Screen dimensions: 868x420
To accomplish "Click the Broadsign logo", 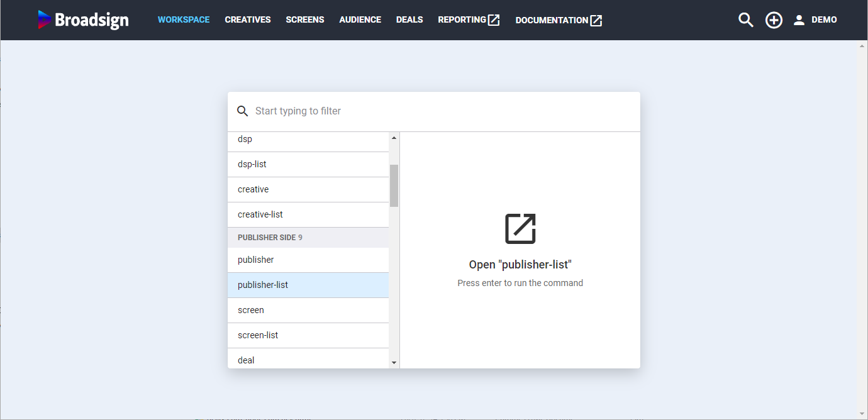I will (x=83, y=20).
